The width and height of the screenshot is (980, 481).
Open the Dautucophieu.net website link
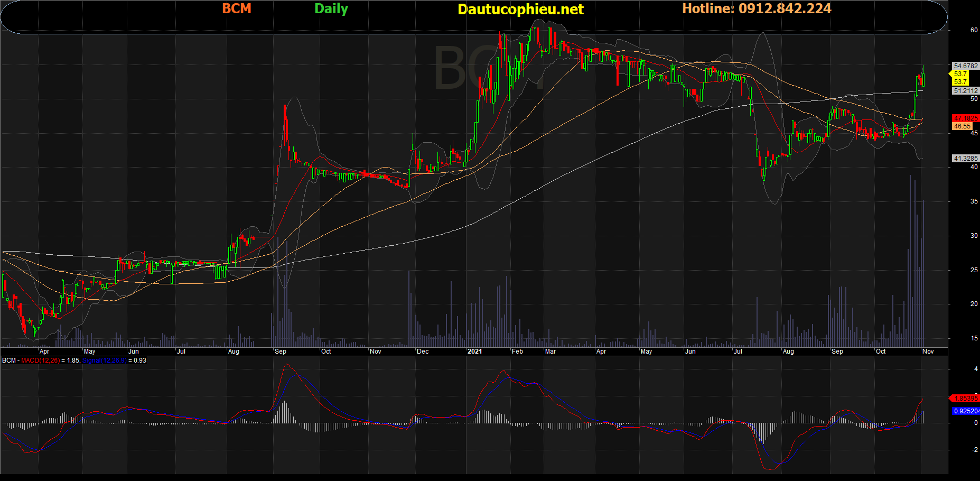(x=520, y=10)
